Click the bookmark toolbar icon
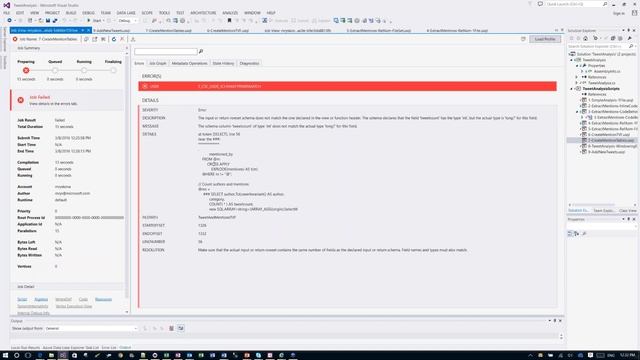Screen dimensions: 640x360 (229, 20)
